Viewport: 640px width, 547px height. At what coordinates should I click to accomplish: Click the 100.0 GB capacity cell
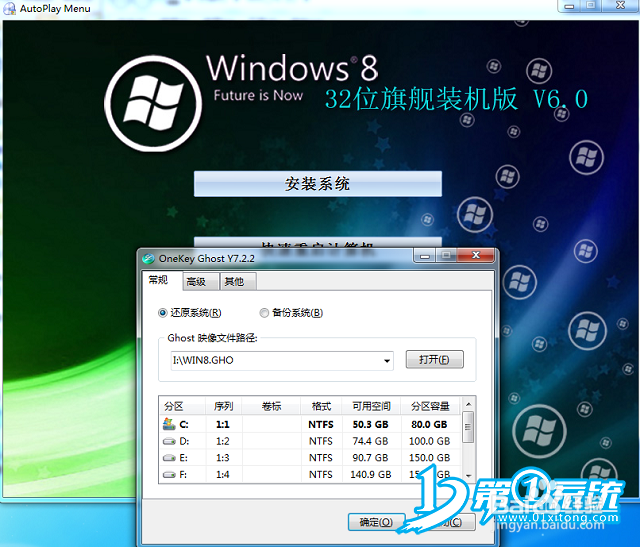coord(430,441)
